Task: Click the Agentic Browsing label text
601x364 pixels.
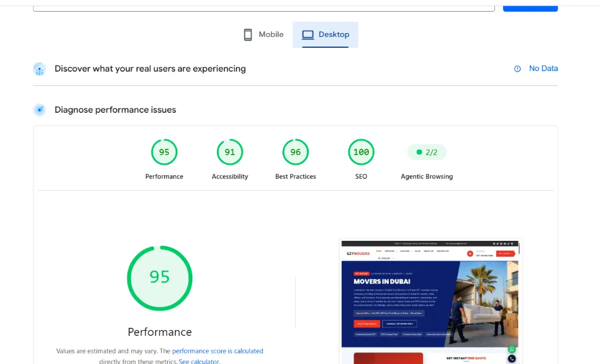Action: [x=426, y=176]
